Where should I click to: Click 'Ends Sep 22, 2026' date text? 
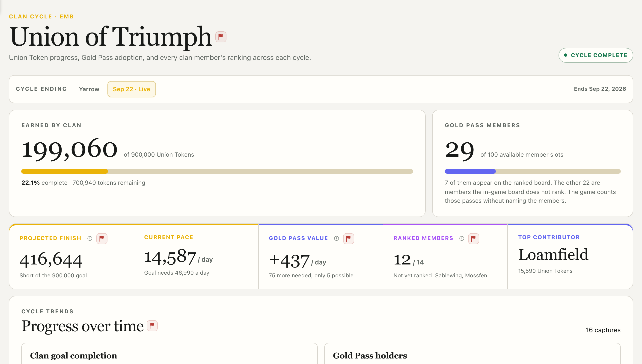point(600,89)
